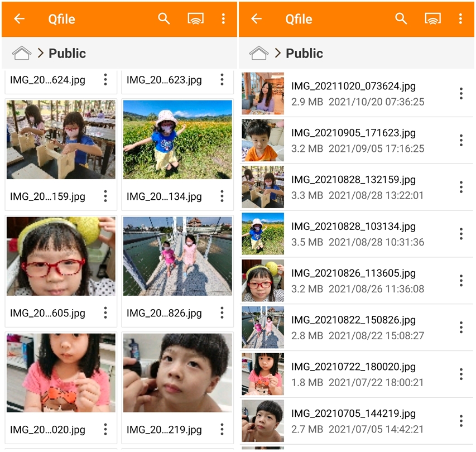Tap grid label IMG_20...624.jpg
Viewport: 476px width, 452px height.
click(x=47, y=80)
